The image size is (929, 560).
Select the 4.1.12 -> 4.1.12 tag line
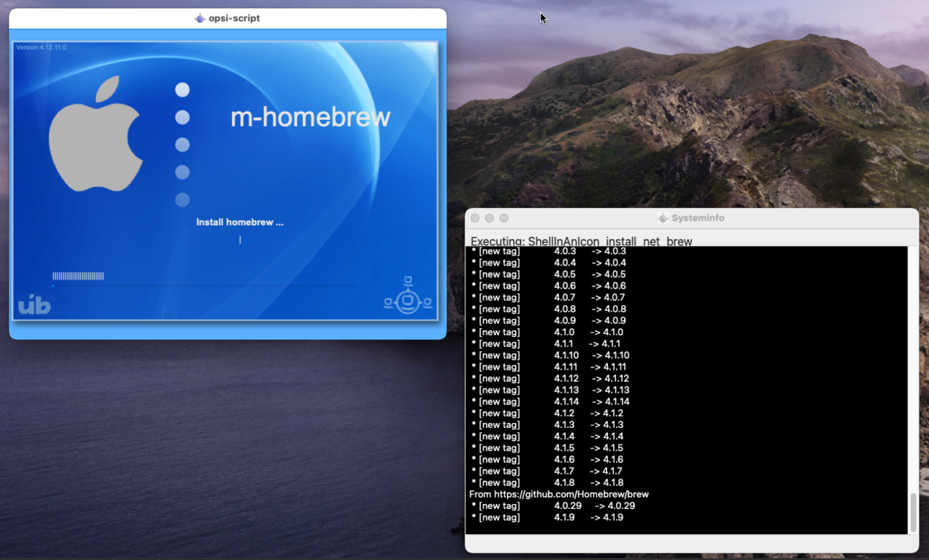point(551,378)
